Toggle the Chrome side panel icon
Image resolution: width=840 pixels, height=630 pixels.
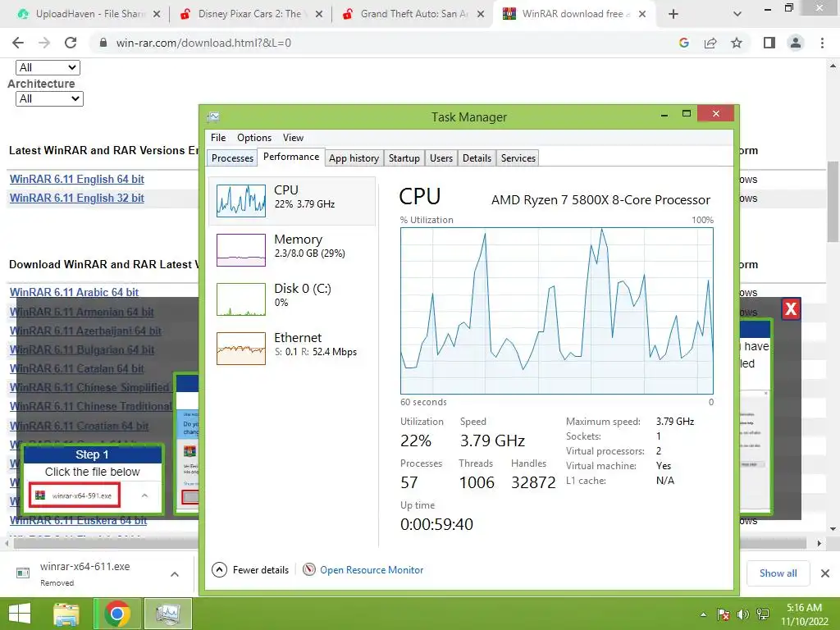(x=769, y=43)
